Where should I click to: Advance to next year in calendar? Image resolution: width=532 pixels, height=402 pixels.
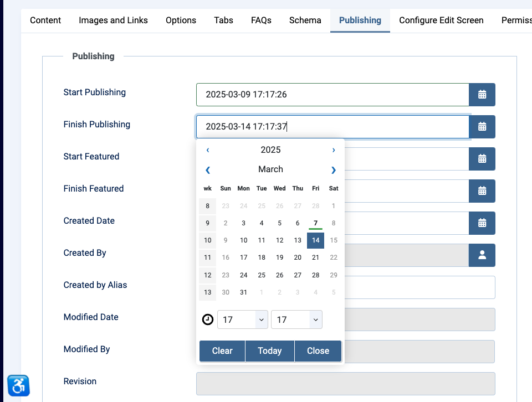tap(333, 150)
